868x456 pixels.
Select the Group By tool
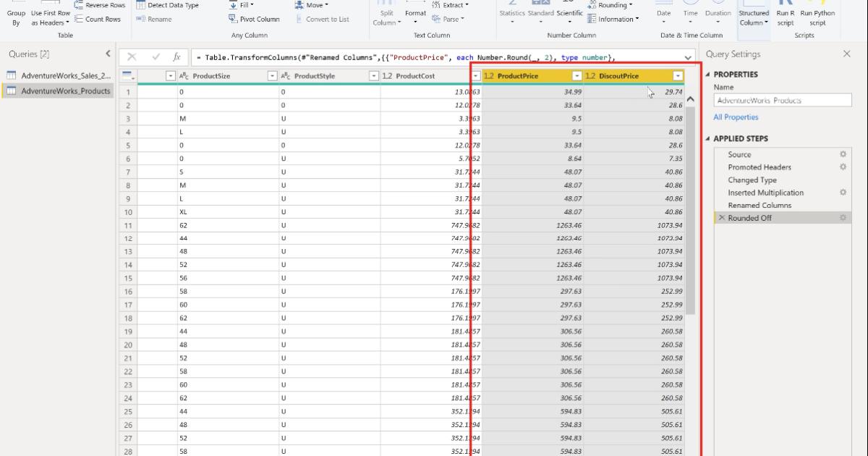tap(15, 12)
